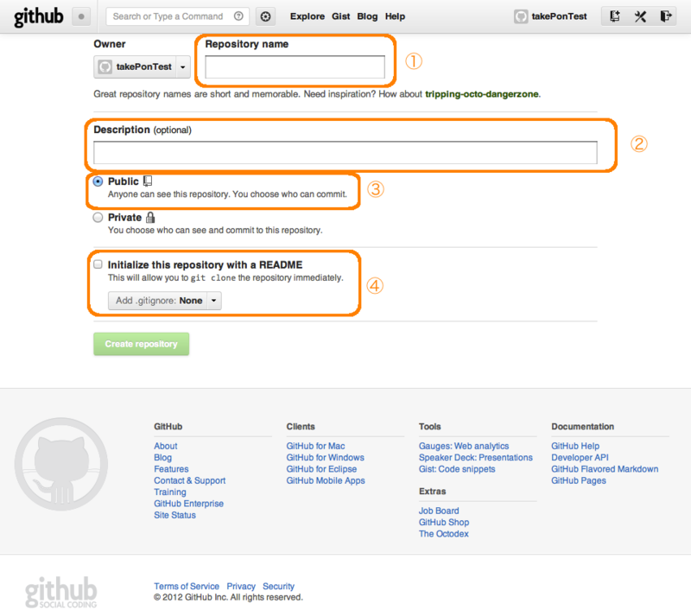The image size is (691, 616).
Task: Select the Private radio button
Action: coord(98,218)
